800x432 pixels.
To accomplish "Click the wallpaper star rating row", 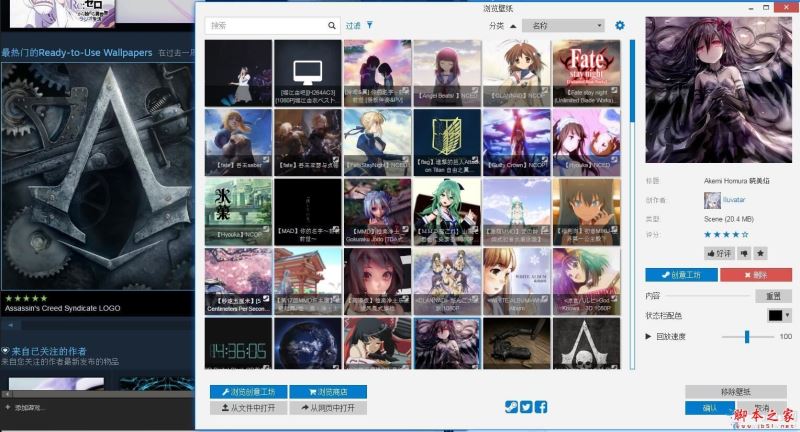I will click(x=727, y=235).
